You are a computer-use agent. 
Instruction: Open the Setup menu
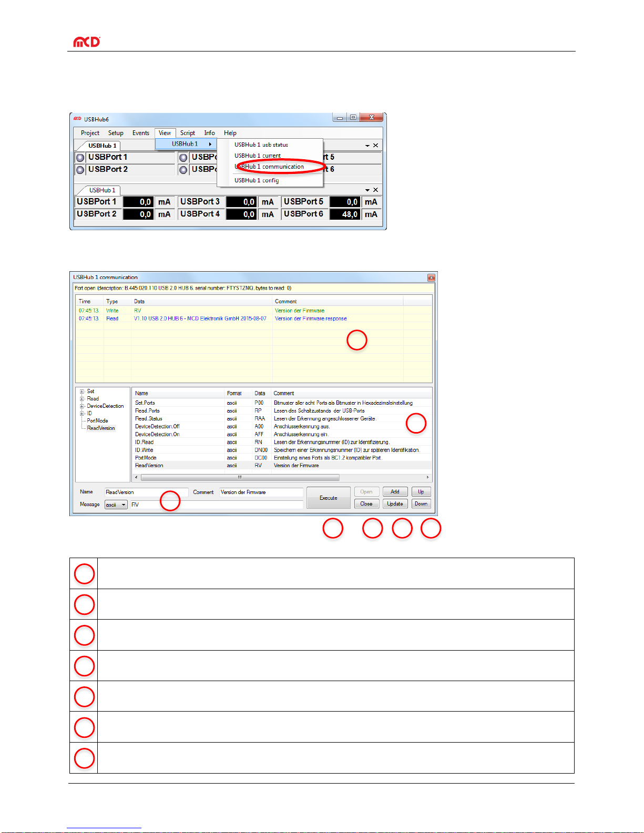tap(116, 133)
